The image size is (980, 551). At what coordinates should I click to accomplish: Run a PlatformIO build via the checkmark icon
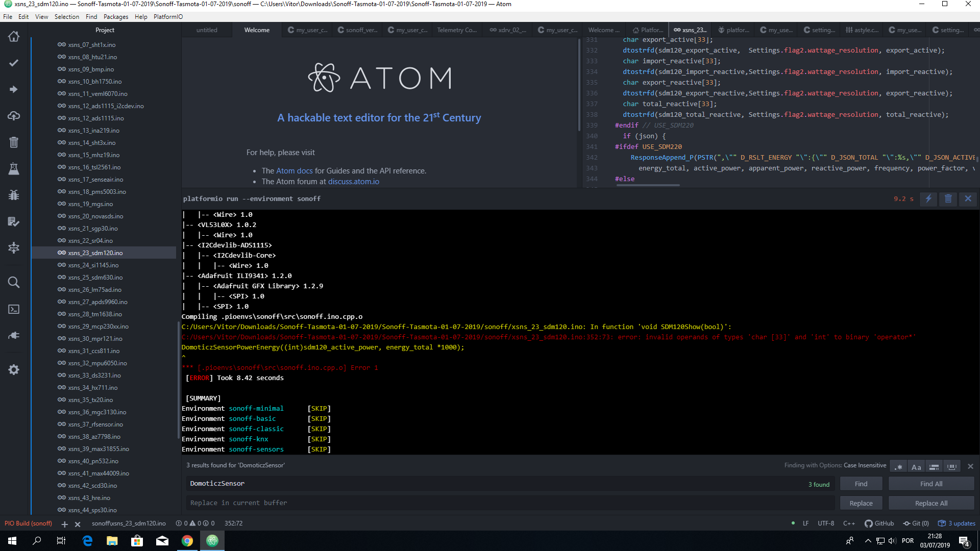pos(14,63)
